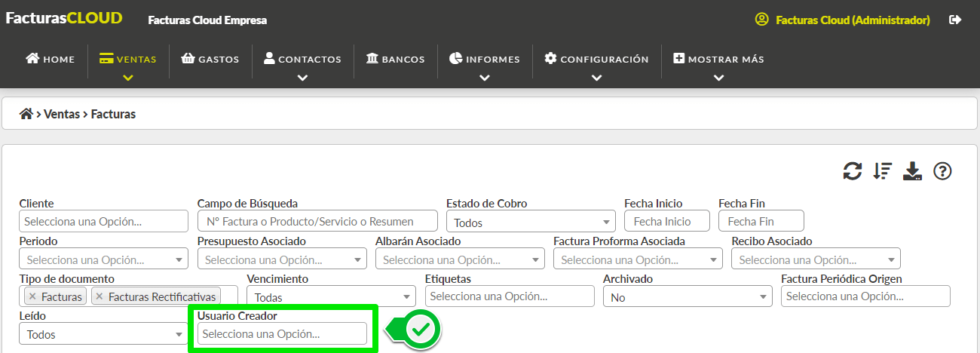980x353 pixels.
Task: Click the MOSTRAR MÁS chevron arrow
Action: (x=718, y=78)
